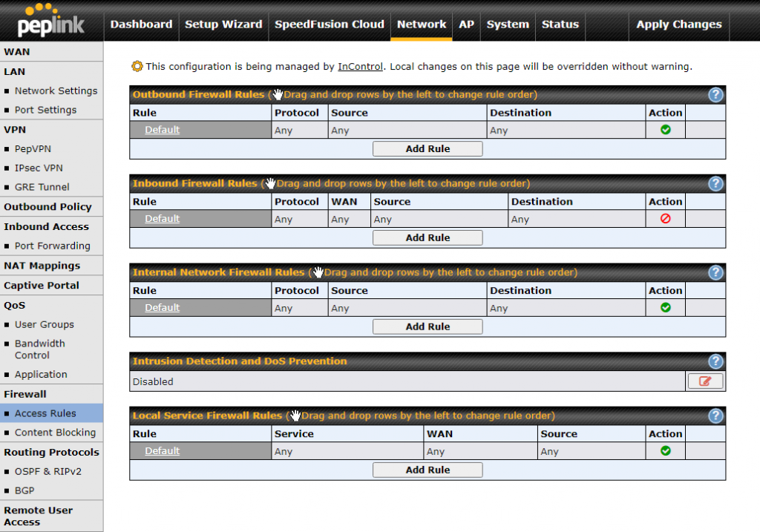The image size is (760, 532).
Task: Open the Network tab
Action: 422,24
